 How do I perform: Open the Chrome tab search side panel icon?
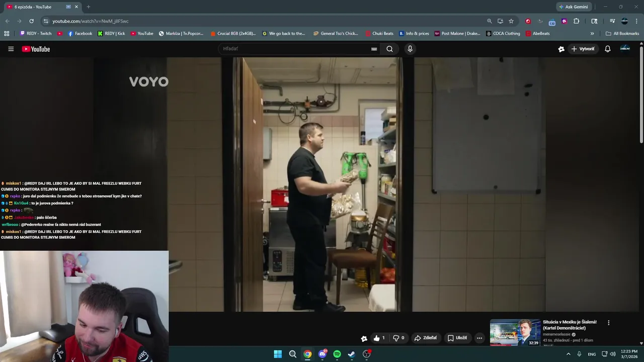pos(594,21)
